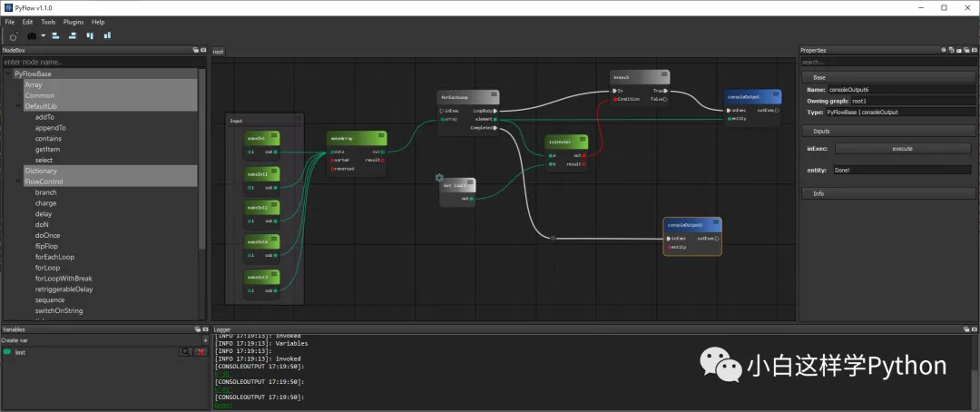The image size is (980, 412).
Task: Close the Properties panel
Action: (x=973, y=50)
